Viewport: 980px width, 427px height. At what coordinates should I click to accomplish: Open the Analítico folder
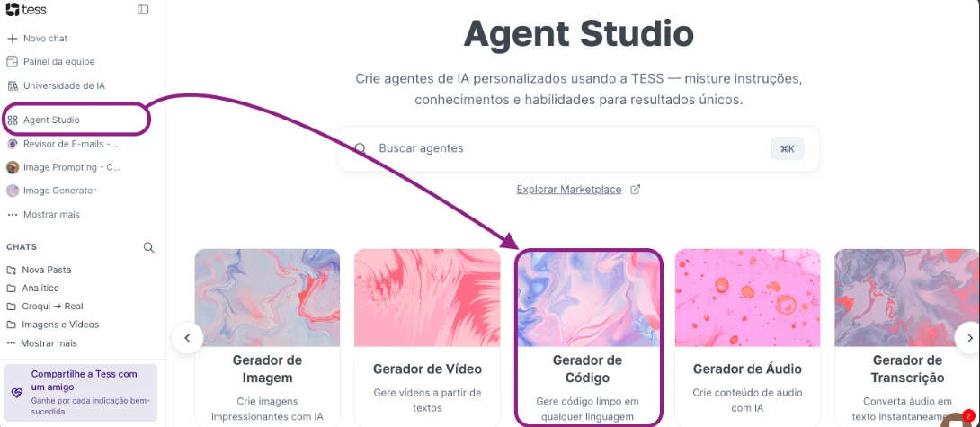[32, 289]
